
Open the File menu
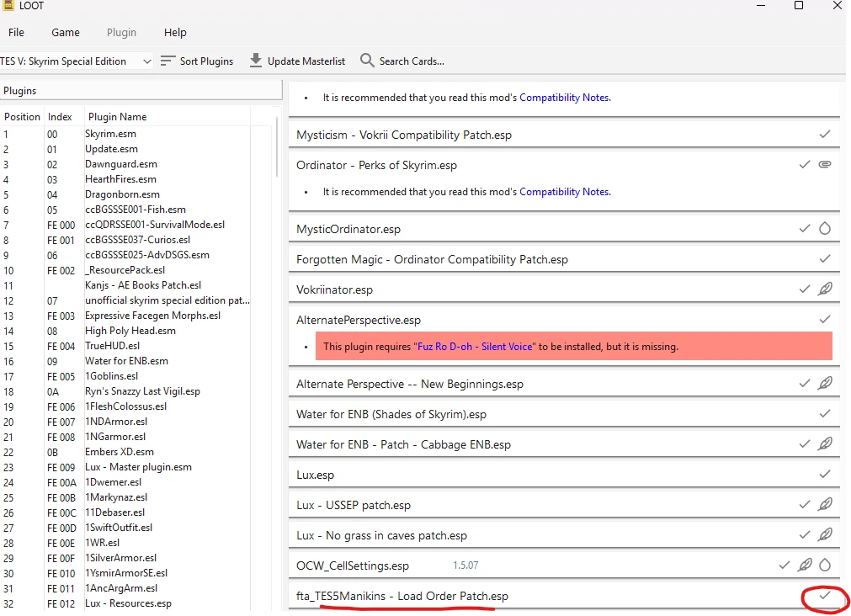[16, 32]
